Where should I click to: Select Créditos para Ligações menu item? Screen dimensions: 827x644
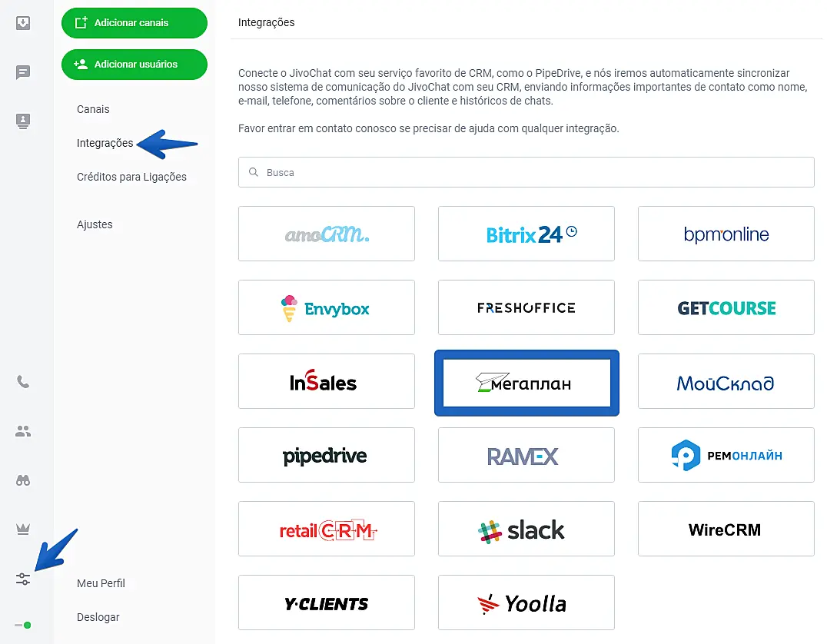pyautogui.click(x=131, y=177)
